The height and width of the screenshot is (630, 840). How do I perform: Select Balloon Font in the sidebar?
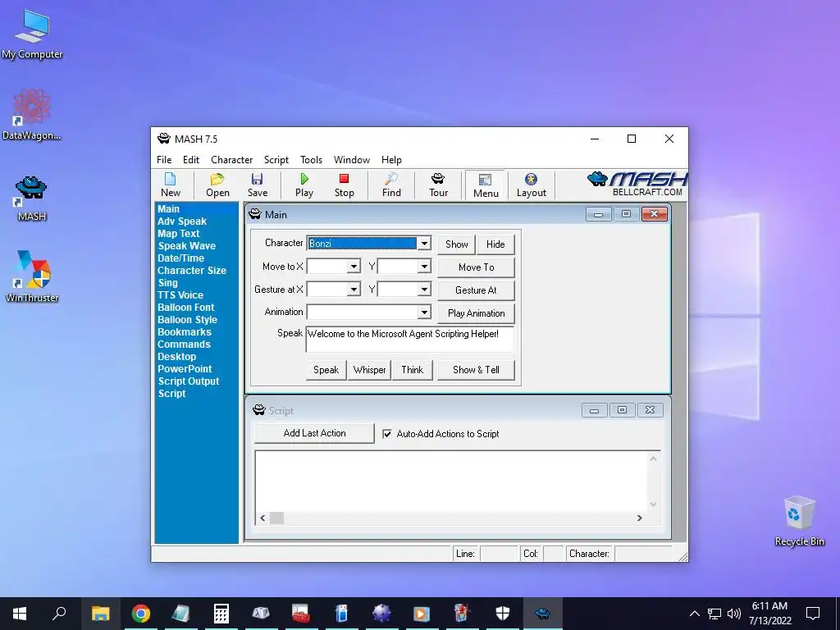(x=186, y=308)
